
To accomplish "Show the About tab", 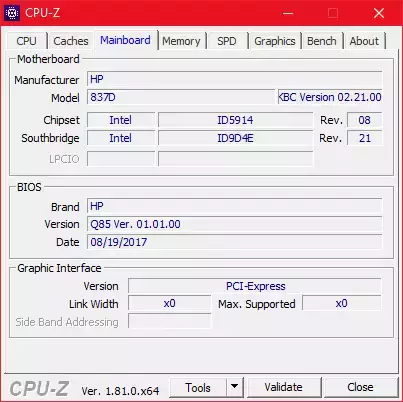I will coord(364,41).
